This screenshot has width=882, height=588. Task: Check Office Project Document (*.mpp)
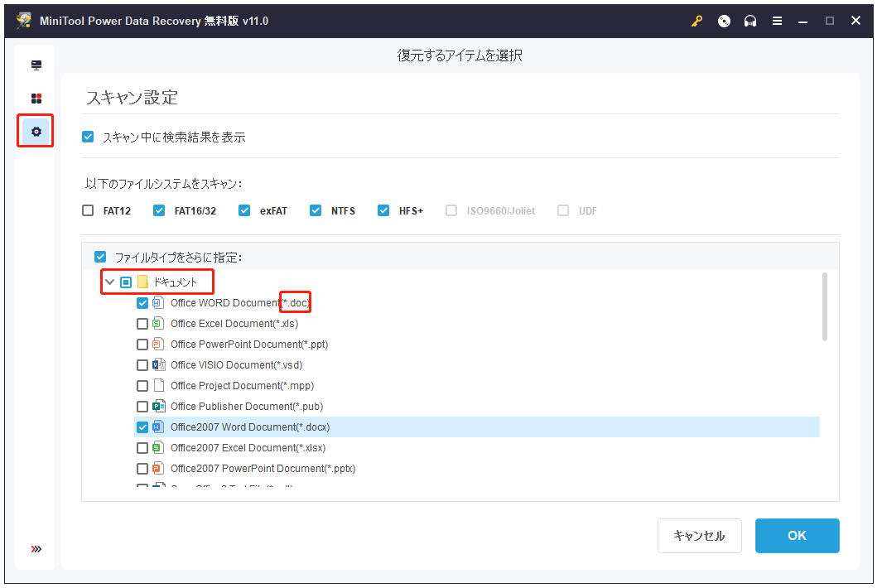tap(142, 386)
